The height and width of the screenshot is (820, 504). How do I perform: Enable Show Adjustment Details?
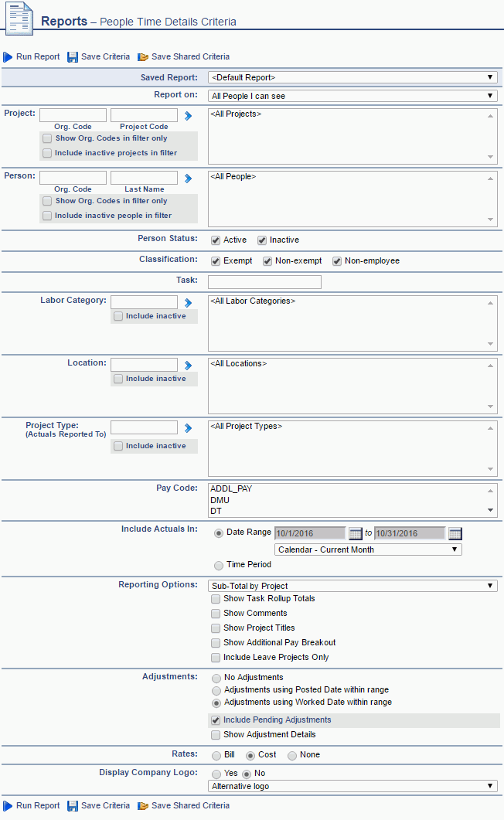pos(216,735)
